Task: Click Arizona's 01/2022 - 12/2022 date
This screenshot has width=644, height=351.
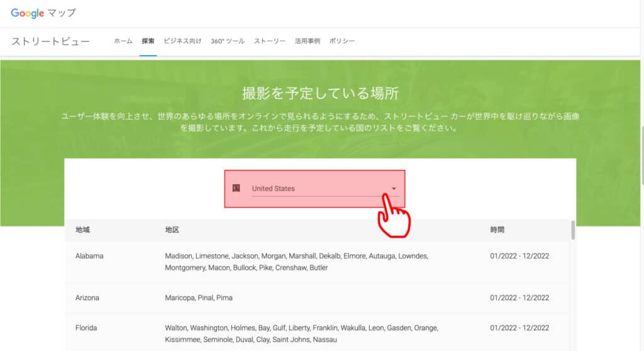Action: (519, 298)
